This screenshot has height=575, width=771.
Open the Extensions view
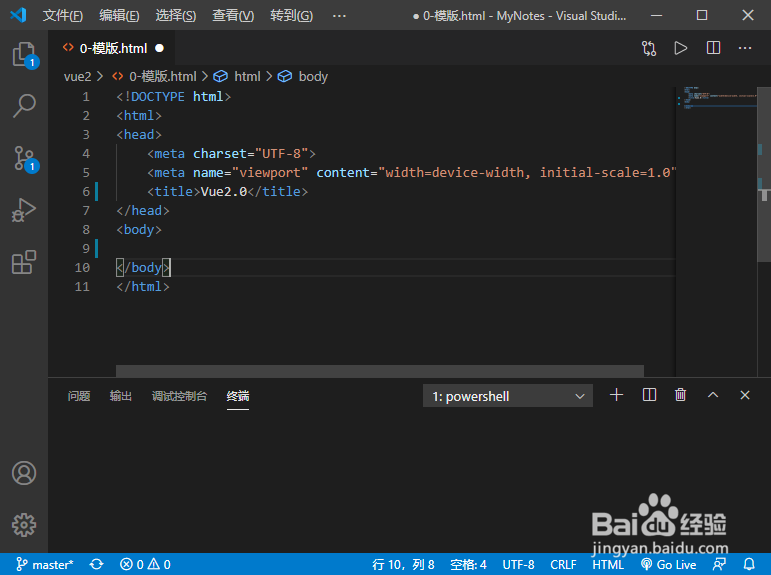pos(24,262)
